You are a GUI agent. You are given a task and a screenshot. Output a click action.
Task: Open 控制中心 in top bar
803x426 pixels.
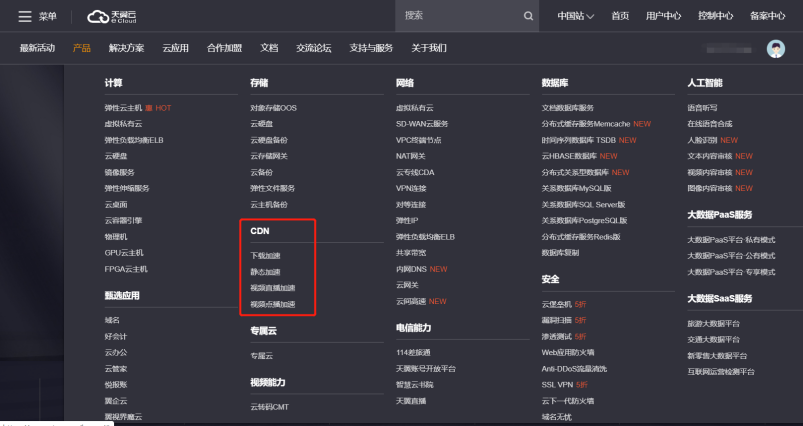pos(715,16)
